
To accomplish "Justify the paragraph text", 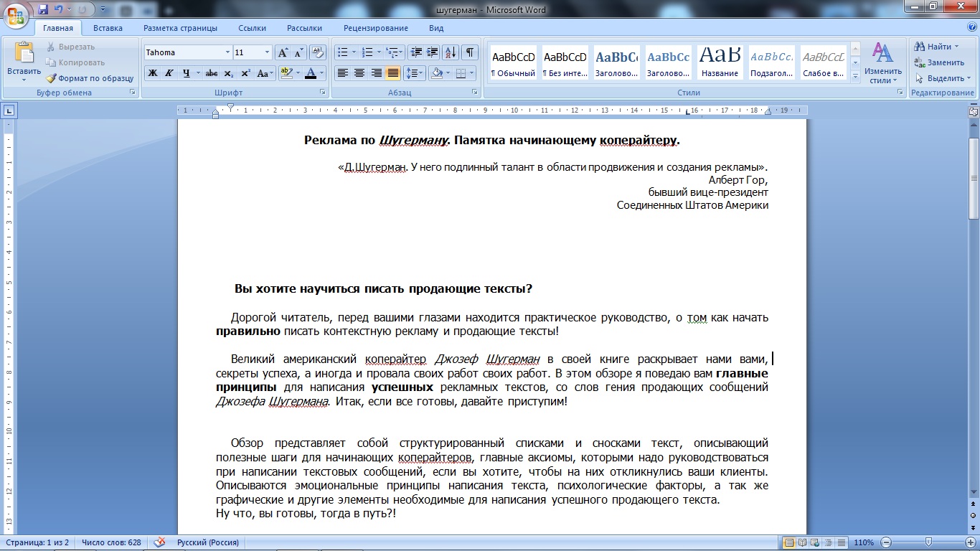I will click(x=393, y=73).
